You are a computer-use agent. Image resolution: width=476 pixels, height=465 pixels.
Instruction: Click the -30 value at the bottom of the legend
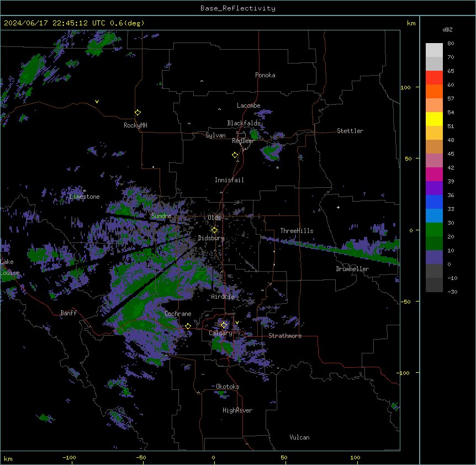tap(452, 292)
